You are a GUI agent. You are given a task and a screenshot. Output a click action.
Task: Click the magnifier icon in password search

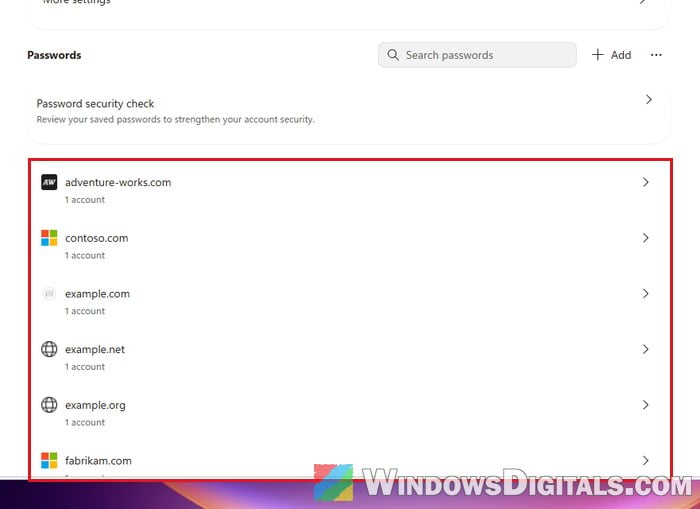click(x=393, y=55)
